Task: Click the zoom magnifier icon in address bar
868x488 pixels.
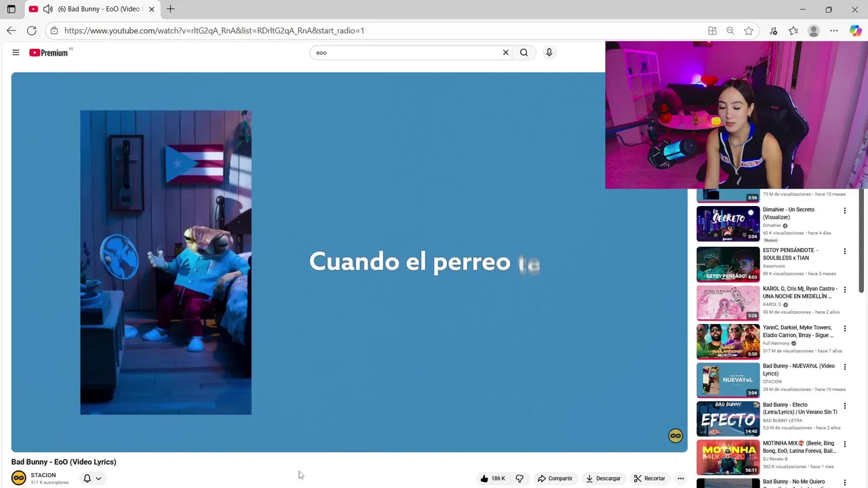Action: [730, 30]
